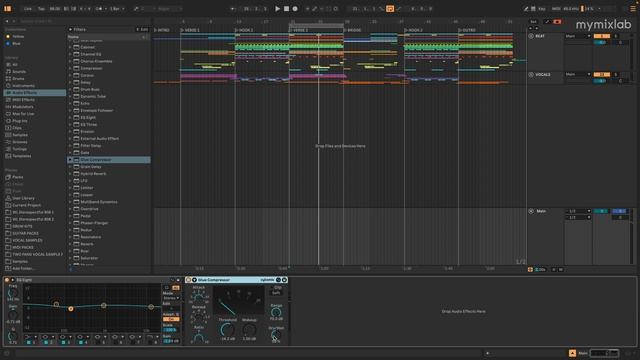Toggle the Live browser layout button at top-left
640x360 pixels.
[x=7, y=9]
